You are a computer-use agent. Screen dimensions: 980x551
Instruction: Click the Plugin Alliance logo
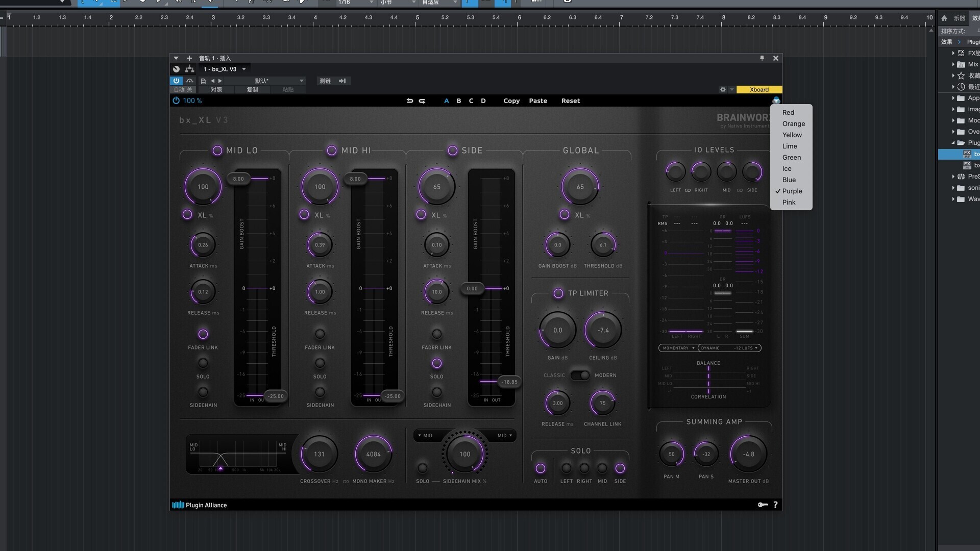pyautogui.click(x=200, y=505)
